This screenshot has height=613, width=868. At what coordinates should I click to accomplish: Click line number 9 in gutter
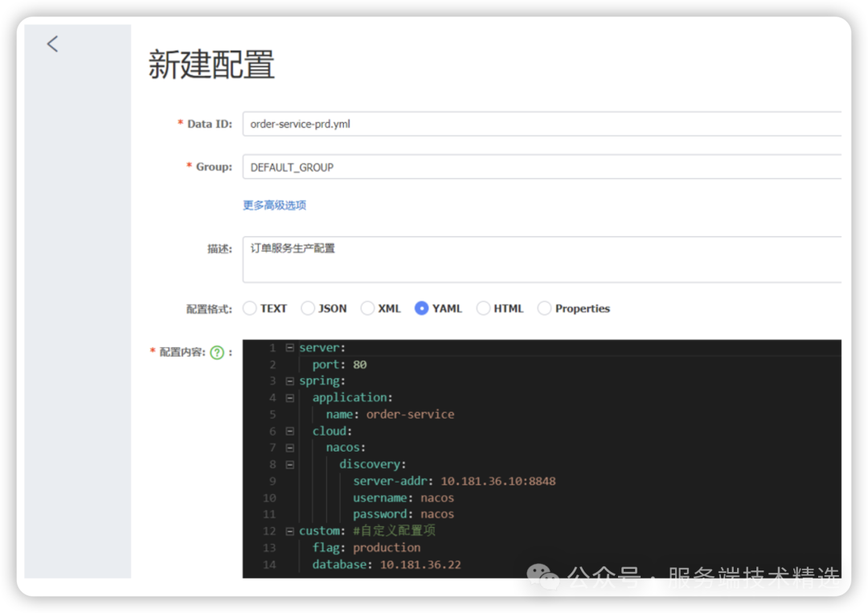272,481
